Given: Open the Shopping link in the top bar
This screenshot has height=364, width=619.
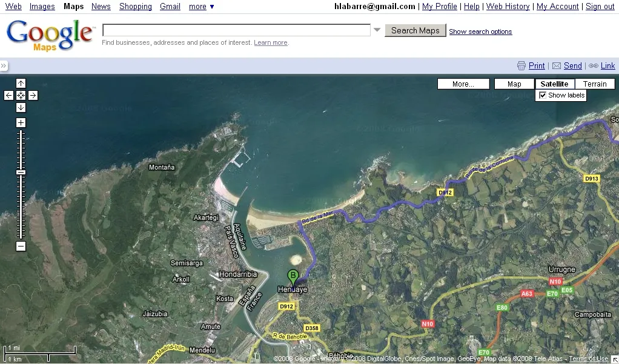Looking at the screenshot, I should click(136, 6).
